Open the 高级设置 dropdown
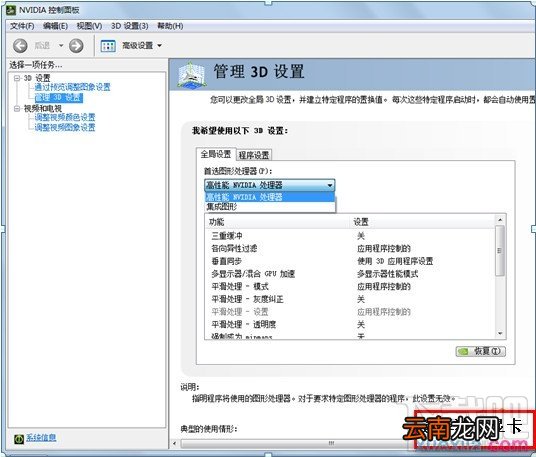Viewport: 536px width, 457px height. point(159,45)
